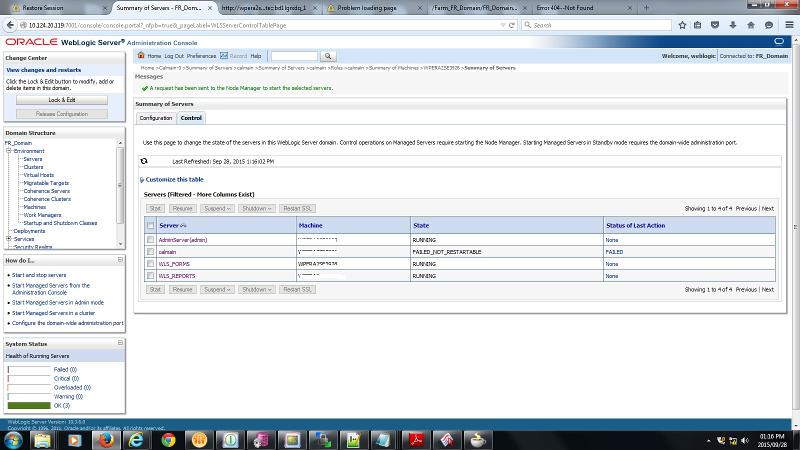
Task: Show hidden tray icons arrow
Action: pos(708,440)
